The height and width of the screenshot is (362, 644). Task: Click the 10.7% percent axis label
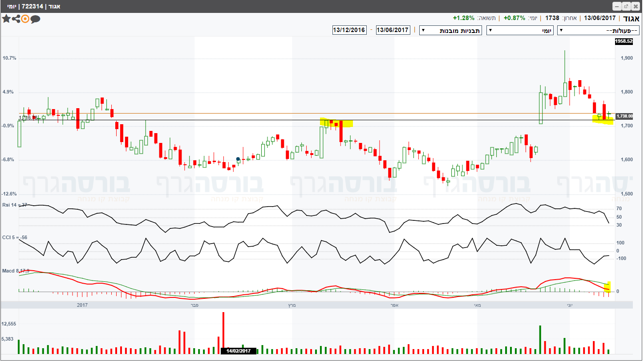(9, 58)
